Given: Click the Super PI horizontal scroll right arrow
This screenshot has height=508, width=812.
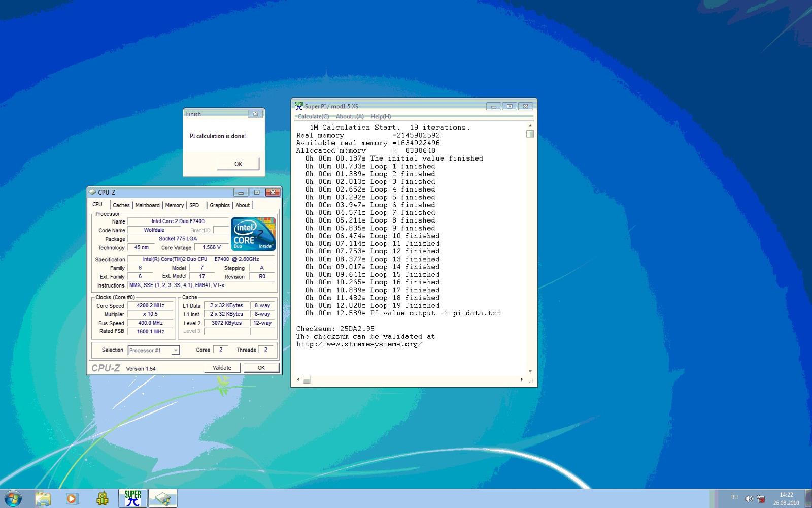Looking at the screenshot, I should (522, 379).
